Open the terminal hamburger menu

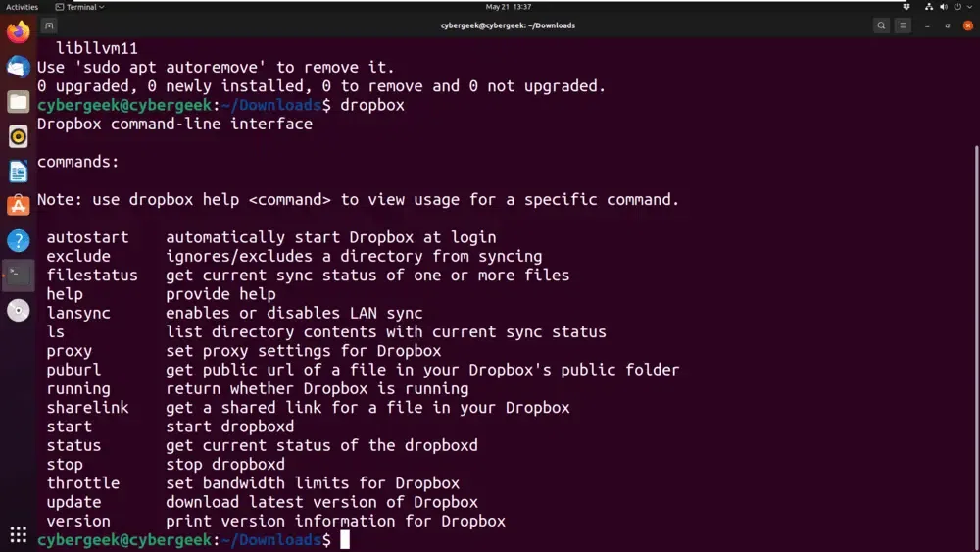pyautogui.click(x=903, y=25)
